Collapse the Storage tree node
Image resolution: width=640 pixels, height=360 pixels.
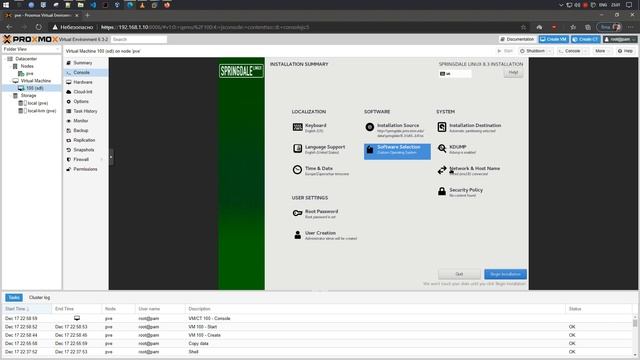pyautogui.click(x=10, y=96)
